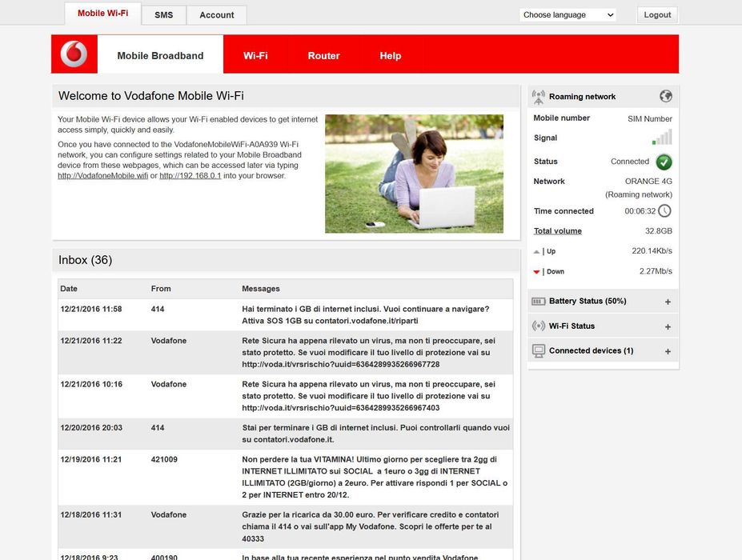Click the 32.8GB total volume value

[x=658, y=231]
